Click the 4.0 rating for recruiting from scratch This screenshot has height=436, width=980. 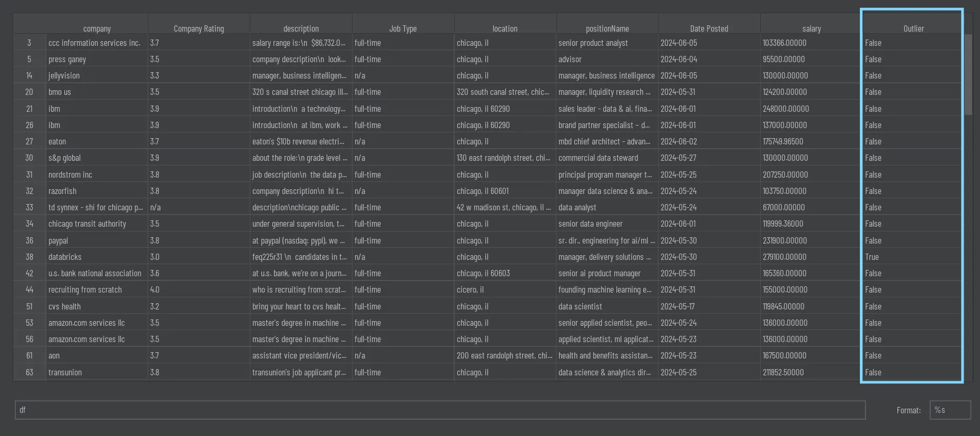tap(155, 290)
